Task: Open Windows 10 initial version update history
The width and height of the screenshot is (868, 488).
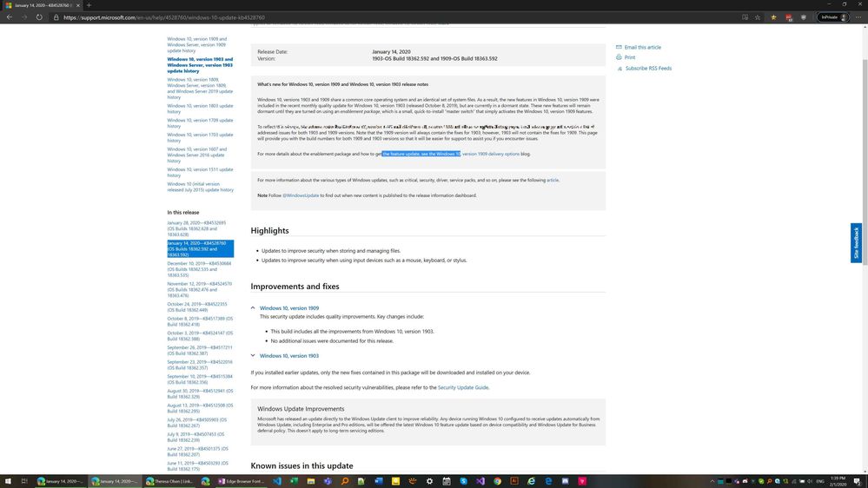Action: (x=201, y=187)
